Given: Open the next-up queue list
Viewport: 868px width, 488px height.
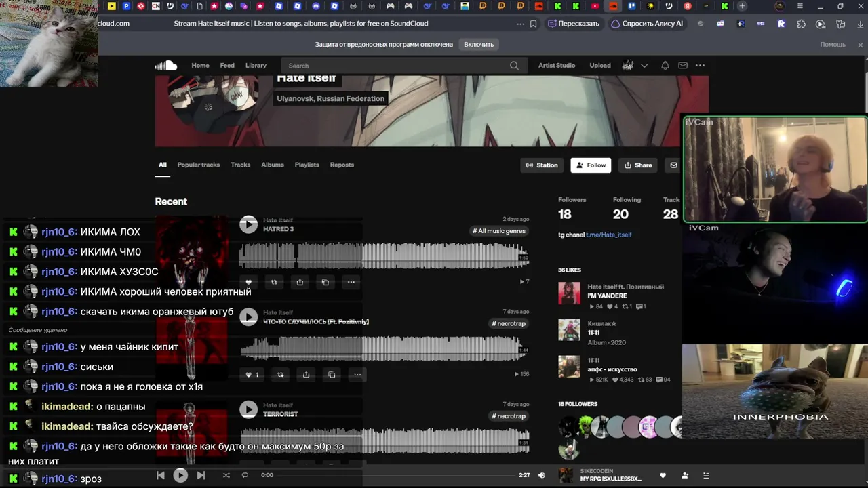Looking at the screenshot, I should [x=706, y=476].
